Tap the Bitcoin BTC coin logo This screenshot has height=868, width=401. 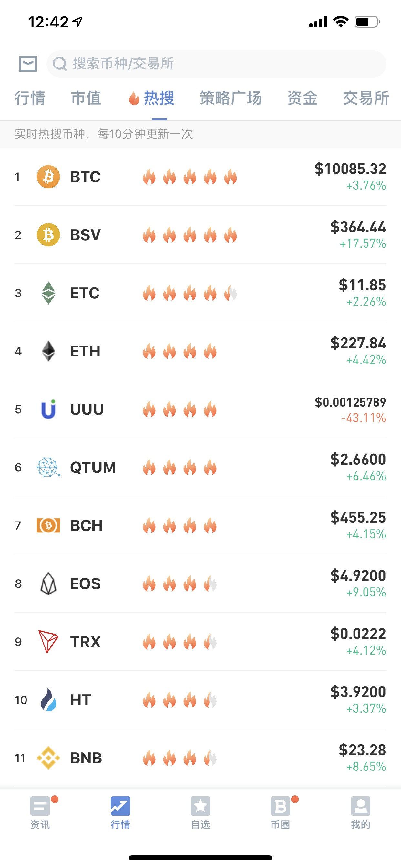[48, 177]
